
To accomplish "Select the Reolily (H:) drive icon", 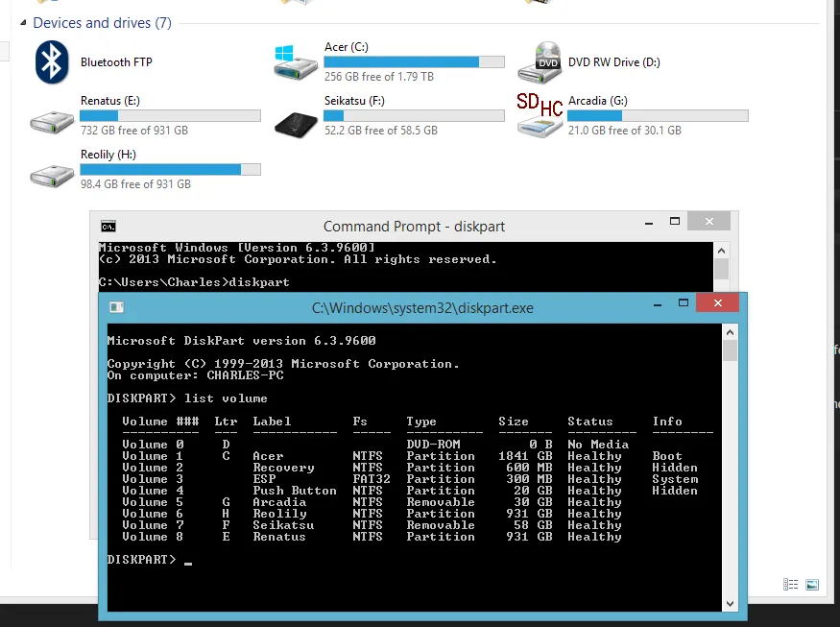I will coord(52,176).
